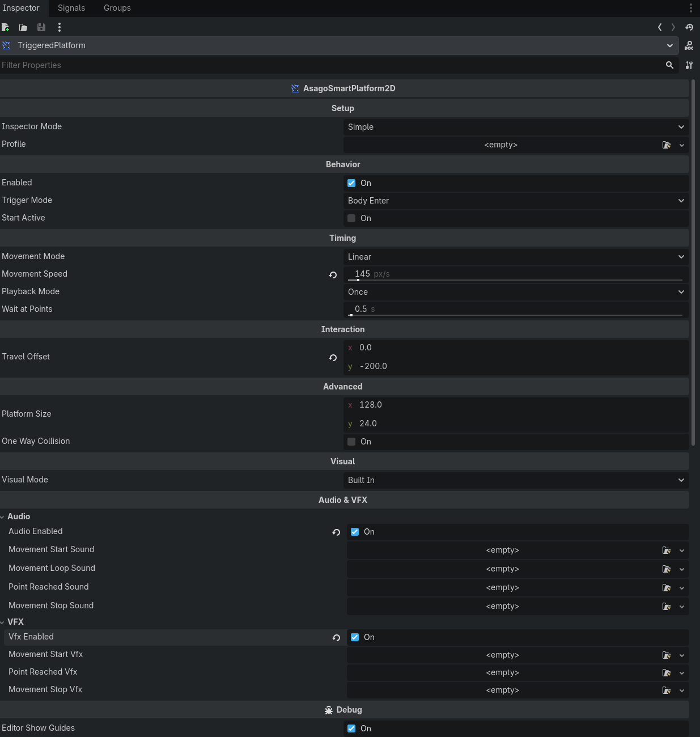700x737 pixels.
Task: Switch to the Inspector tab
Action: [x=21, y=8]
